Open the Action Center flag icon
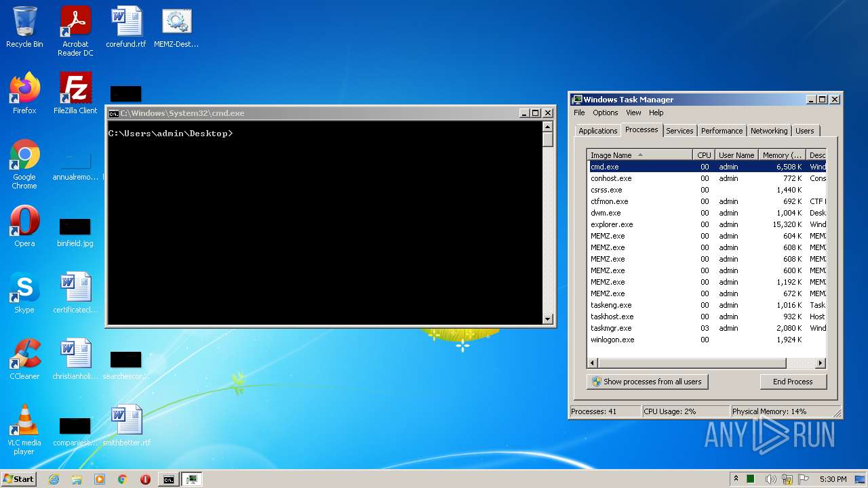 pos(805,479)
